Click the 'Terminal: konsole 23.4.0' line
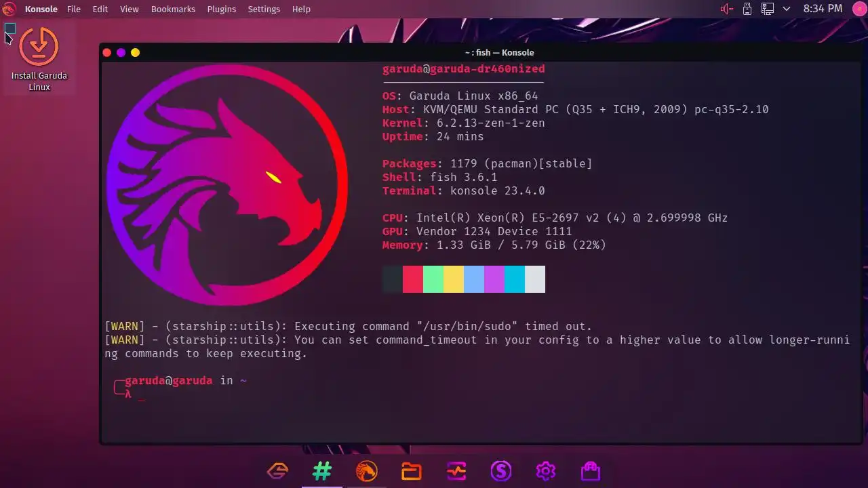The image size is (868, 488). pyautogui.click(x=464, y=190)
